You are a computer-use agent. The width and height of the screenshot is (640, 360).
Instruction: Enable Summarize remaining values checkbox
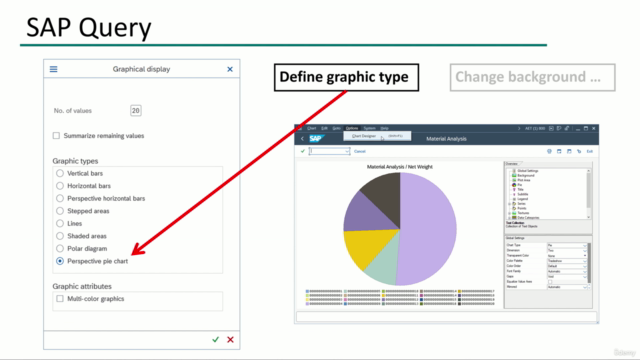tap(56, 136)
